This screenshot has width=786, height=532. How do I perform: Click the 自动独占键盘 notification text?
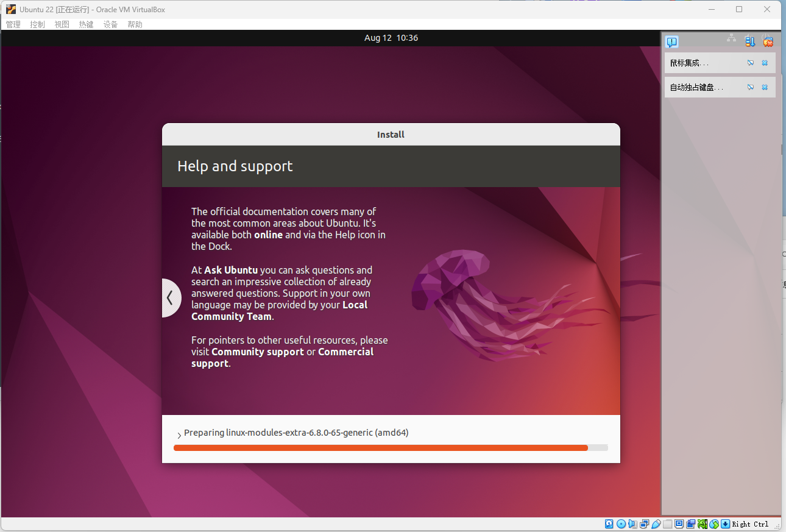click(x=697, y=87)
